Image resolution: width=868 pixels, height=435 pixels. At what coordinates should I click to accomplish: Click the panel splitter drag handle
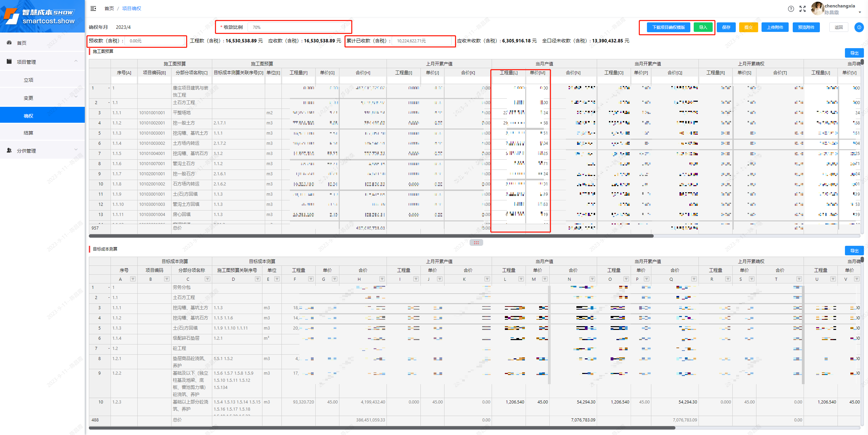click(x=476, y=242)
